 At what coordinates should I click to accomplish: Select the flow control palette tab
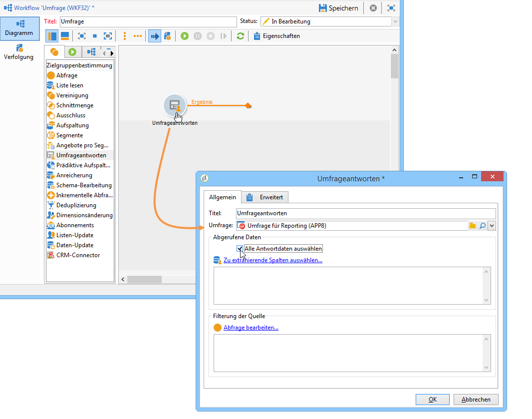(x=91, y=52)
